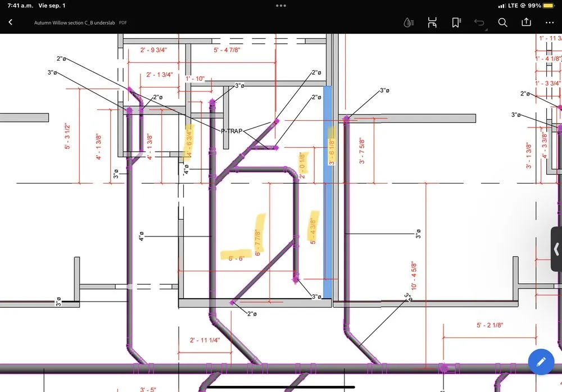The image size is (562, 392).
Task: Open multitasking dots at top center
Action: 281,6
